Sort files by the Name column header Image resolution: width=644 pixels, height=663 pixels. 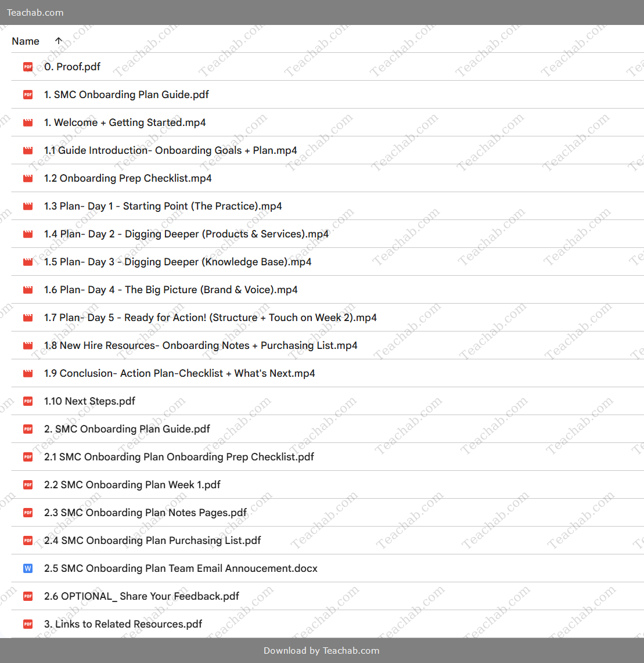pyautogui.click(x=26, y=41)
